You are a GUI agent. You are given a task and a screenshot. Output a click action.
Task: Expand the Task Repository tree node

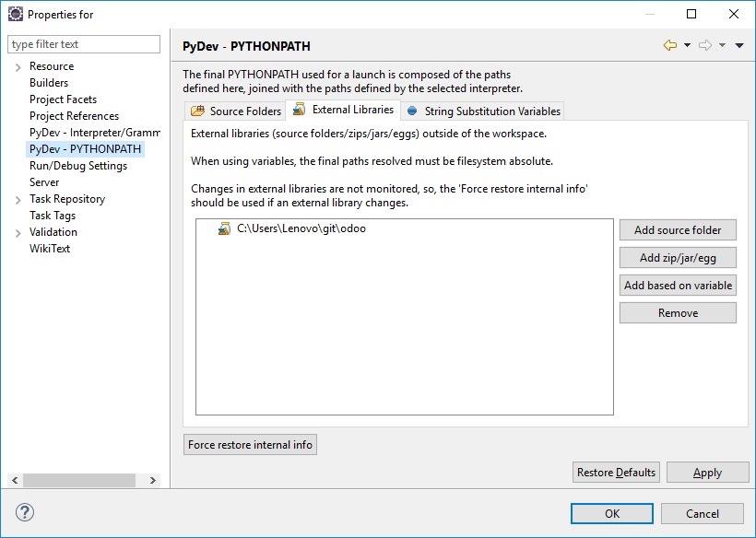18,200
